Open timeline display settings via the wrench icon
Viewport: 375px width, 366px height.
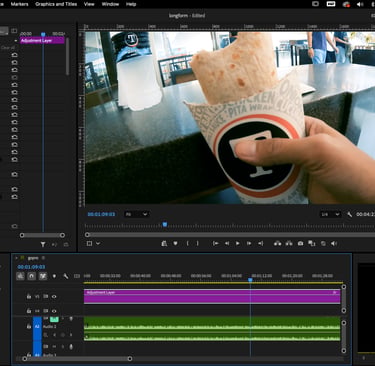click(66, 276)
